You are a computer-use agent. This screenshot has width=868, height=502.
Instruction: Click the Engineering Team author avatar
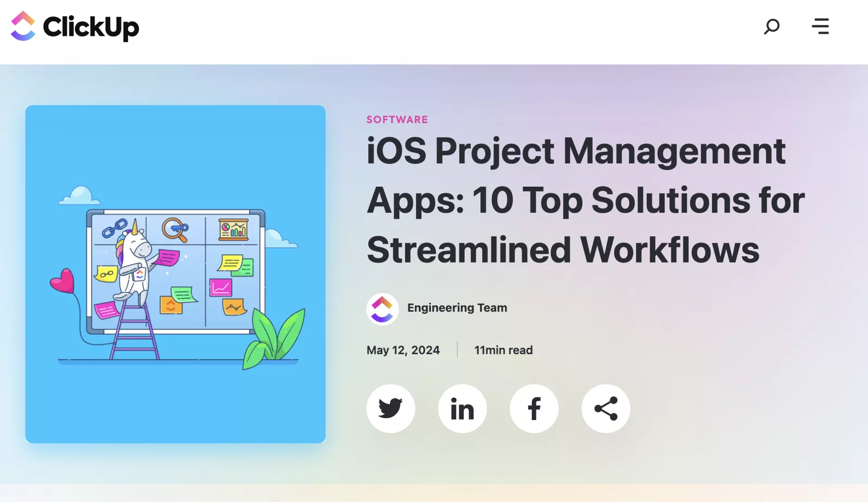(x=382, y=309)
